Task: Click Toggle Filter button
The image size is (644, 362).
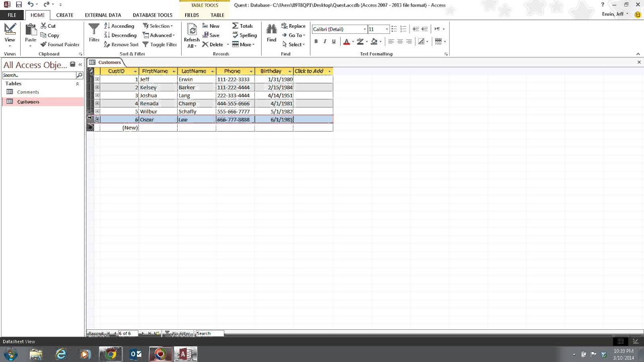Action: (159, 44)
